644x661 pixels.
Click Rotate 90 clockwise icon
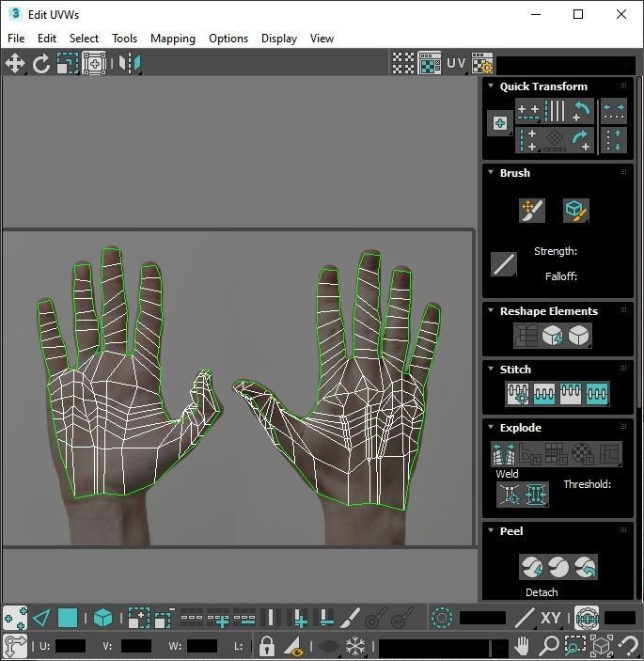[x=582, y=140]
